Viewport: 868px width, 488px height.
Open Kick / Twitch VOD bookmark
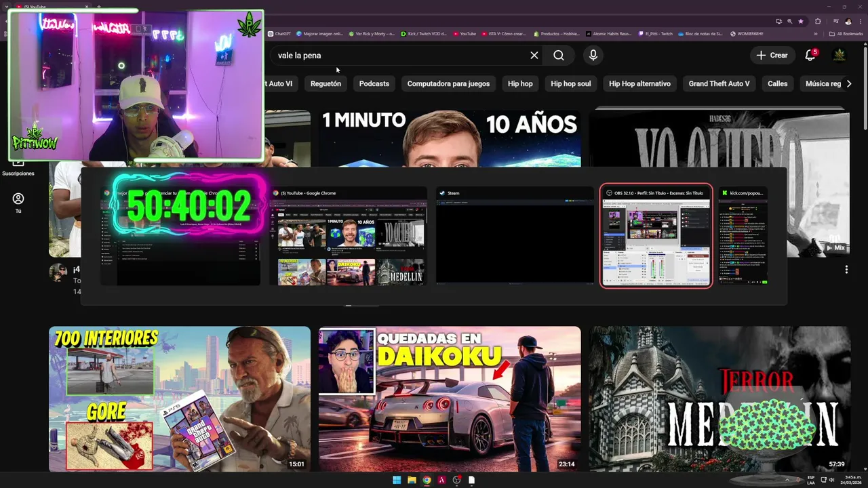pyautogui.click(x=424, y=34)
